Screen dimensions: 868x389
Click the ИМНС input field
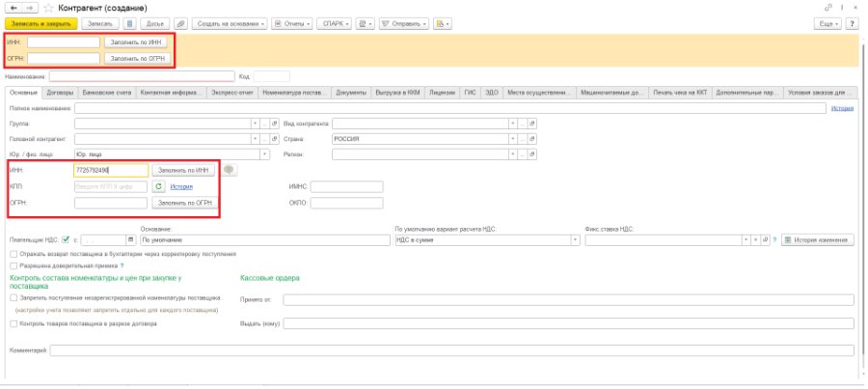(x=346, y=186)
